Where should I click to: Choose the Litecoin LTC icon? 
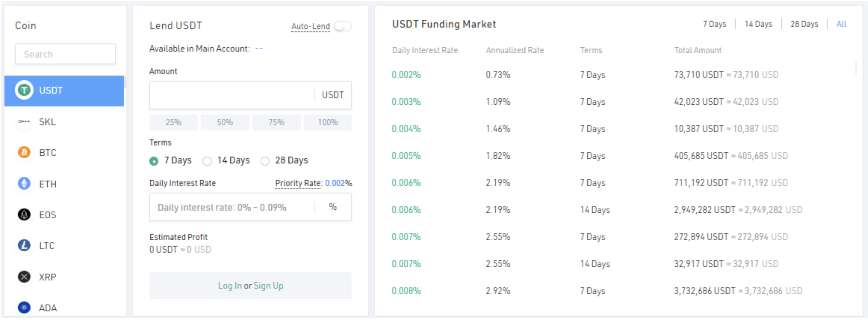click(24, 246)
